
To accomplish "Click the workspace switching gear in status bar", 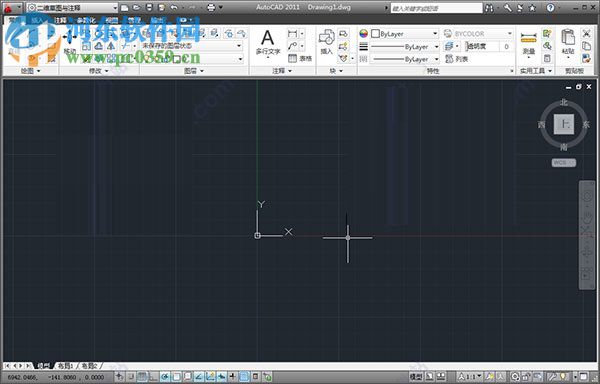I will (515, 377).
